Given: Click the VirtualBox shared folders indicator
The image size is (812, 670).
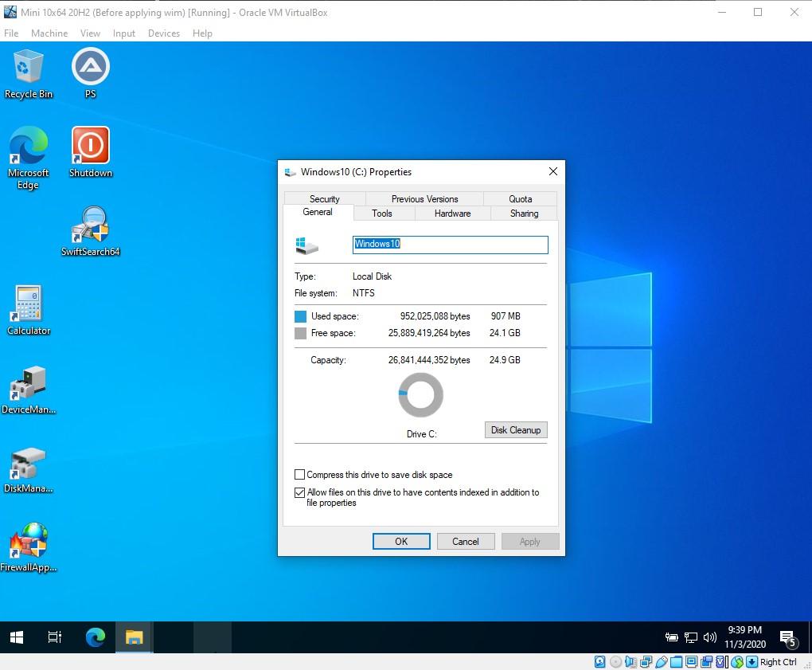Looking at the screenshot, I should tap(677, 662).
